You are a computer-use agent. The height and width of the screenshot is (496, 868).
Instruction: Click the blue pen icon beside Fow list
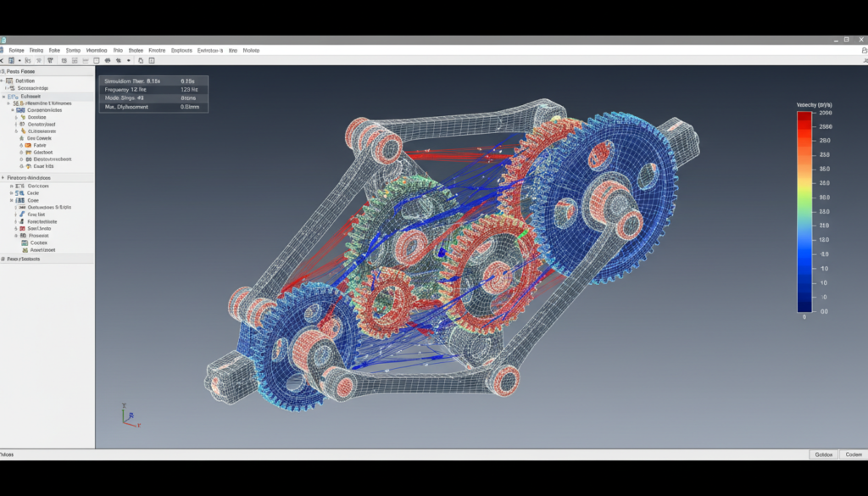pos(21,215)
